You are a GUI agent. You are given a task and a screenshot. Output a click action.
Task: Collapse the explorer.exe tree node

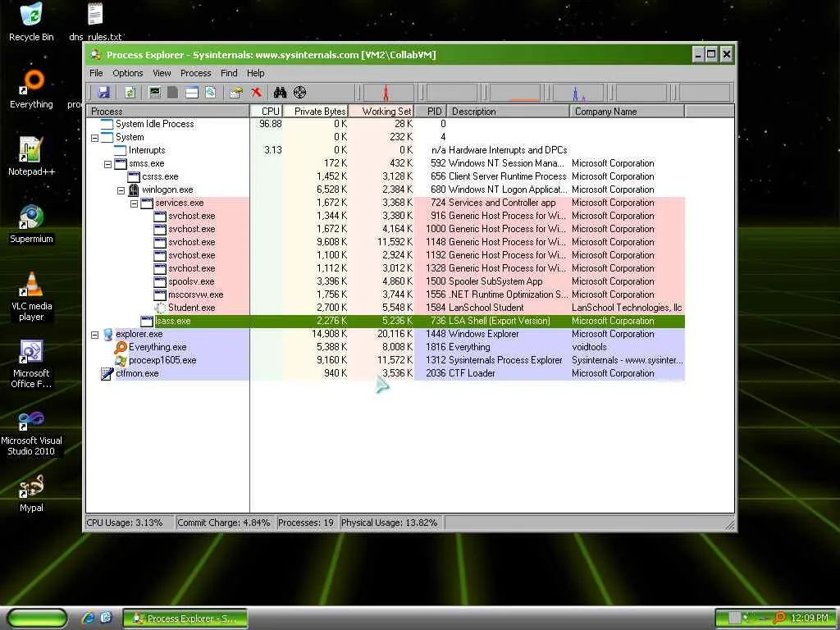95,335
